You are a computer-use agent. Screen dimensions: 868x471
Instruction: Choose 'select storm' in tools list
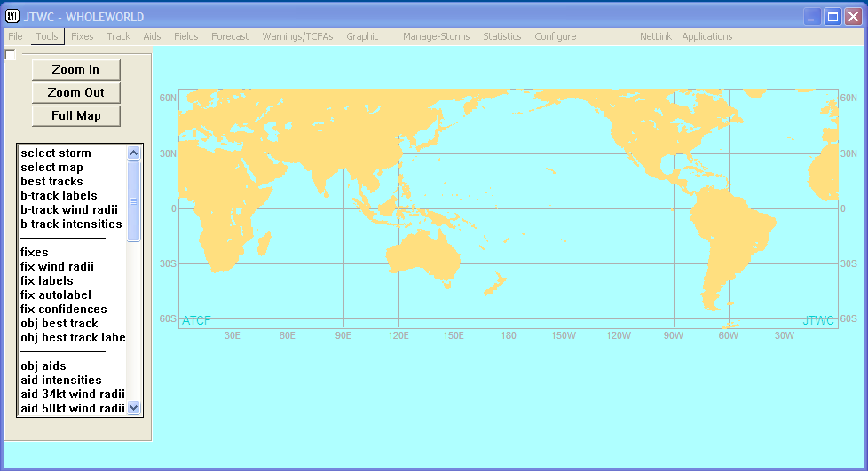(x=56, y=153)
